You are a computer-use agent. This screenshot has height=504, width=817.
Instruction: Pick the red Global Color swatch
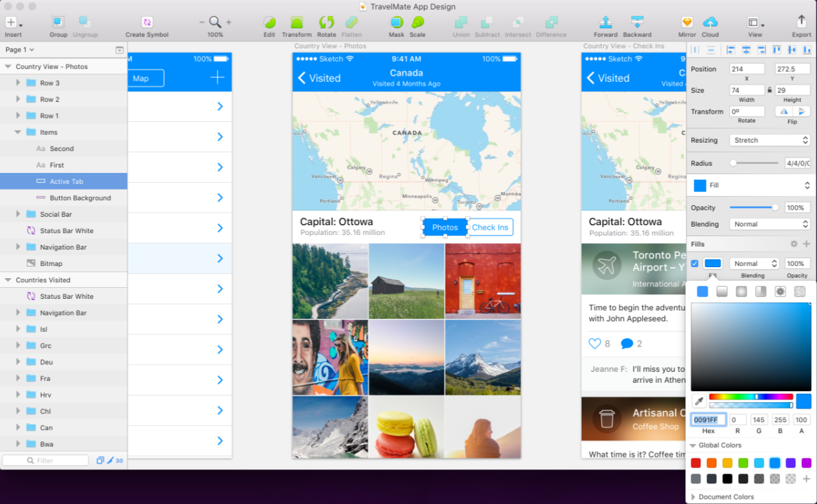[x=696, y=463]
